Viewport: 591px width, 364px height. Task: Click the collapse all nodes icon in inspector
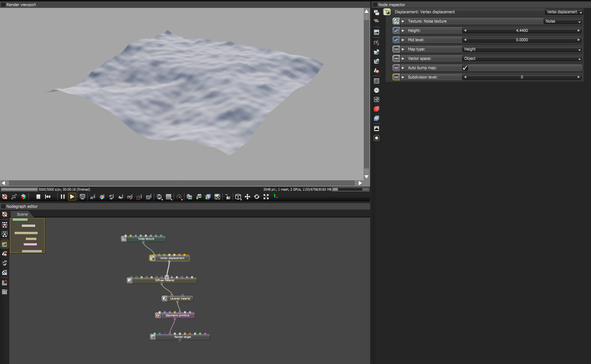point(377,21)
